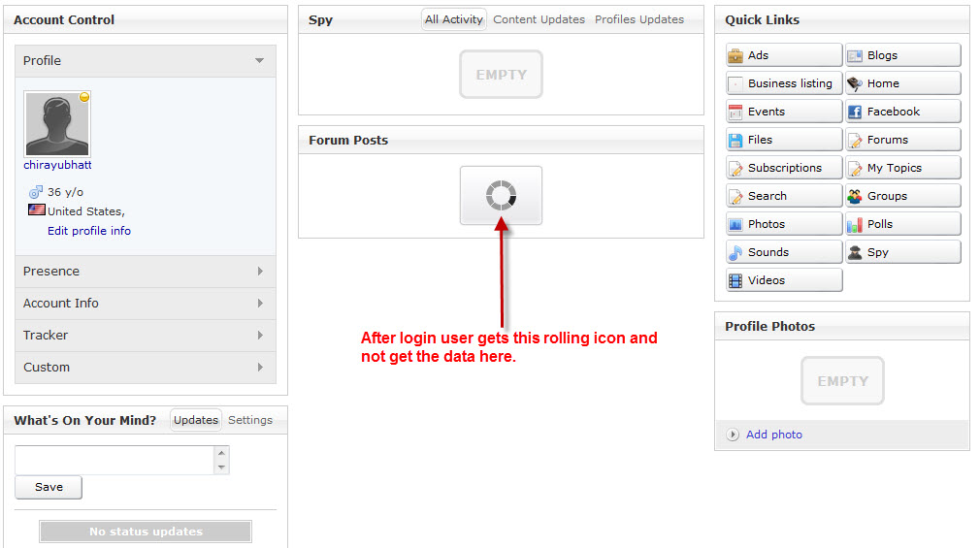The image size is (980, 548).
Task: Click the 'Forum Posts' panel heading
Action: 348,140
